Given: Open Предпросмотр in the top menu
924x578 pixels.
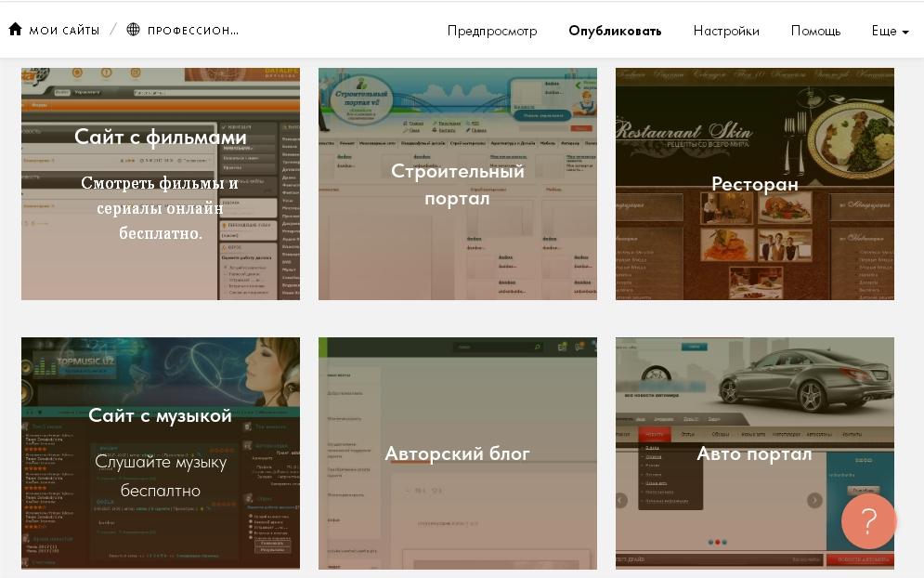Looking at the screenshot, I should [x=492, y=31].
